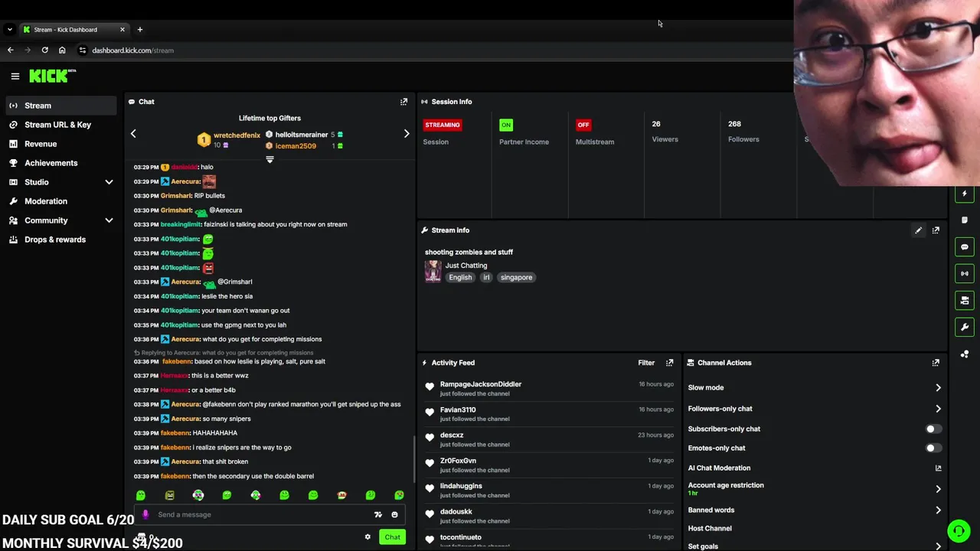Click the singapore stream tag
The height and width of the screenshot is (551, 980).
coord(516,278)
